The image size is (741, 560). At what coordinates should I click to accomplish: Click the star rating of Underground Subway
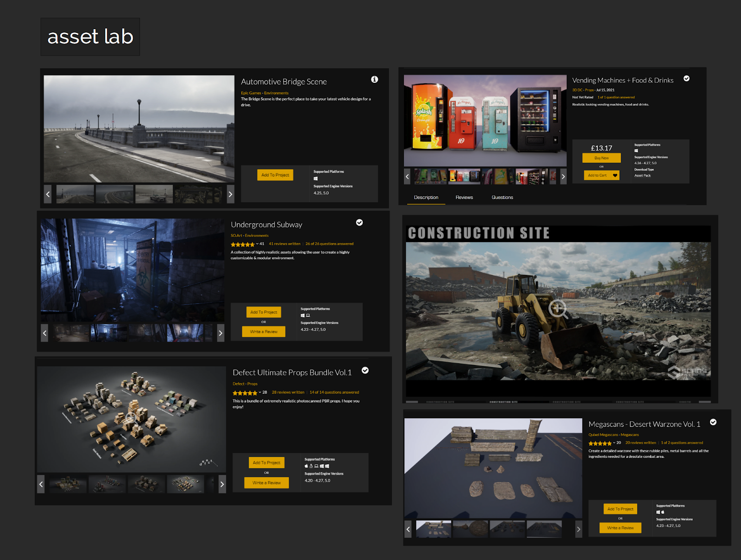coord(243,244)
